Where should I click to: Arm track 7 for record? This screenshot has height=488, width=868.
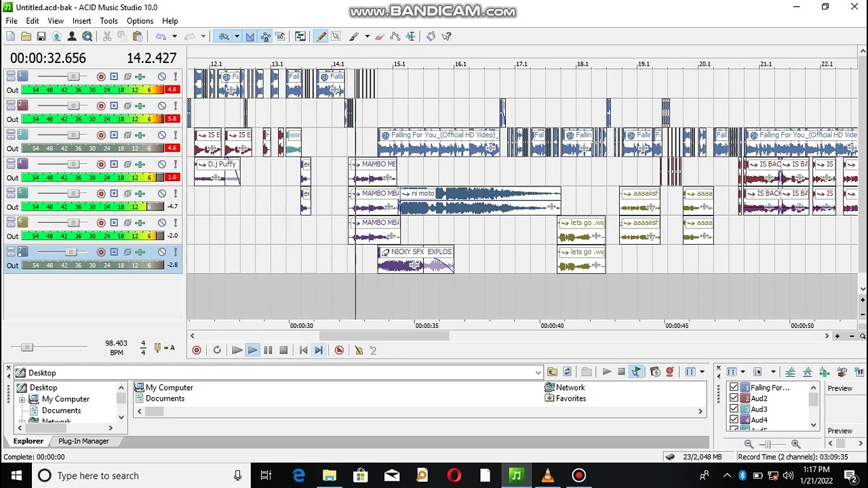(101, 252)
